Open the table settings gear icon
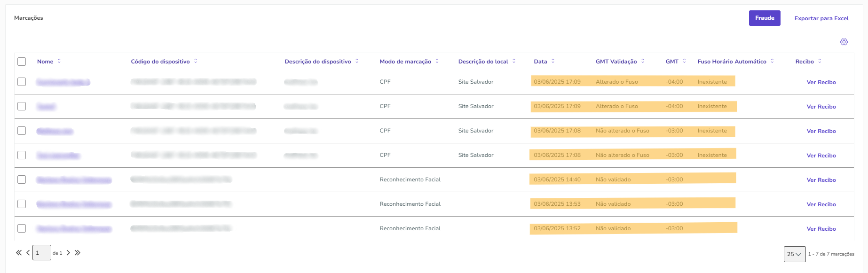 (x=844, y=42)
